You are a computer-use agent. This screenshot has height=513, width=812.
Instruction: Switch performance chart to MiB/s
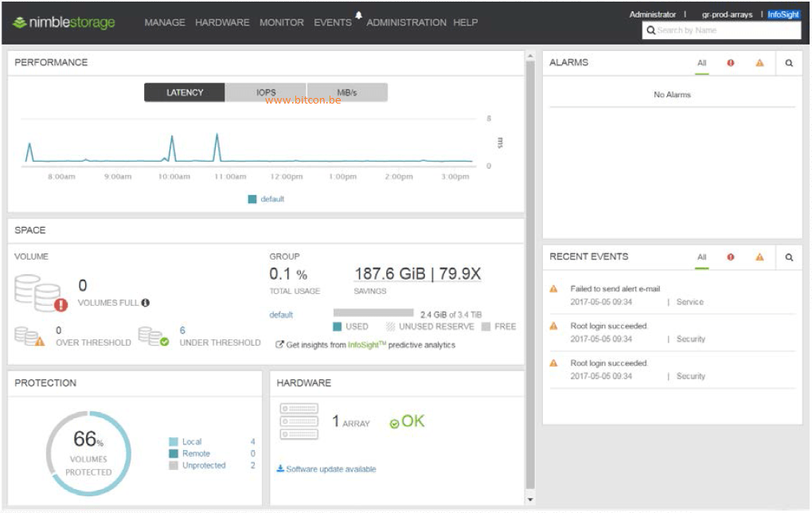point(347,92)
